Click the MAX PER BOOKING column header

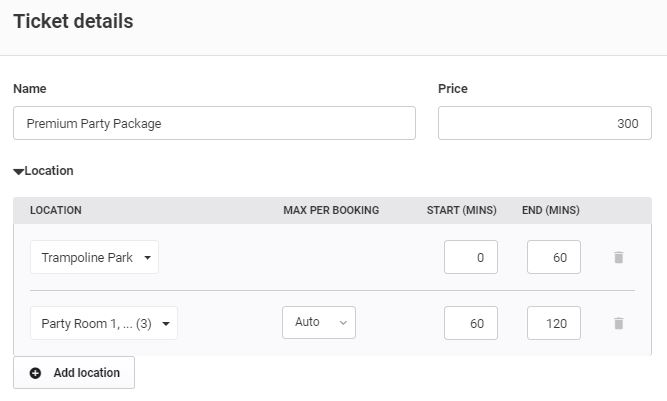tap(331, 210)
